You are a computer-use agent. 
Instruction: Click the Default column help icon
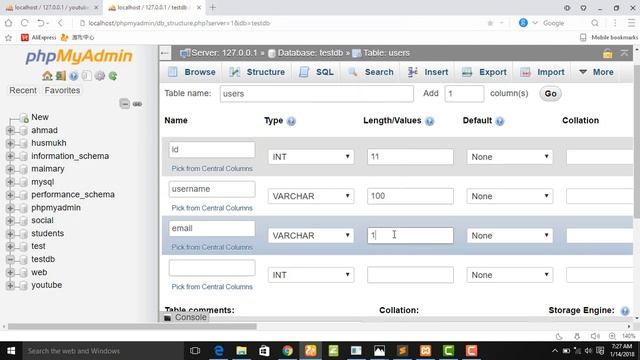point(500,121)
